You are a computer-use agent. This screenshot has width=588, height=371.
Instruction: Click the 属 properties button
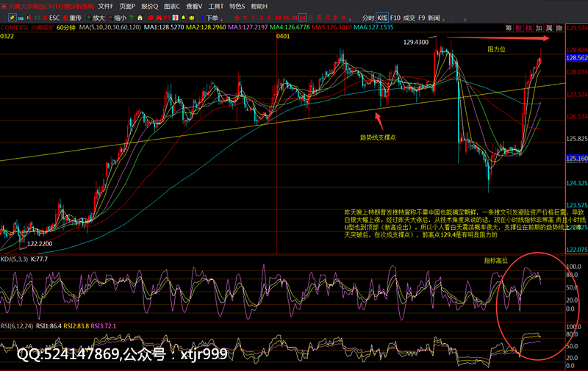point(549,28)
